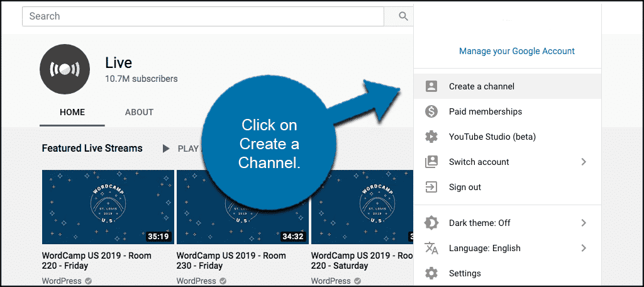Choose Sign out from menu

[508, 187]
